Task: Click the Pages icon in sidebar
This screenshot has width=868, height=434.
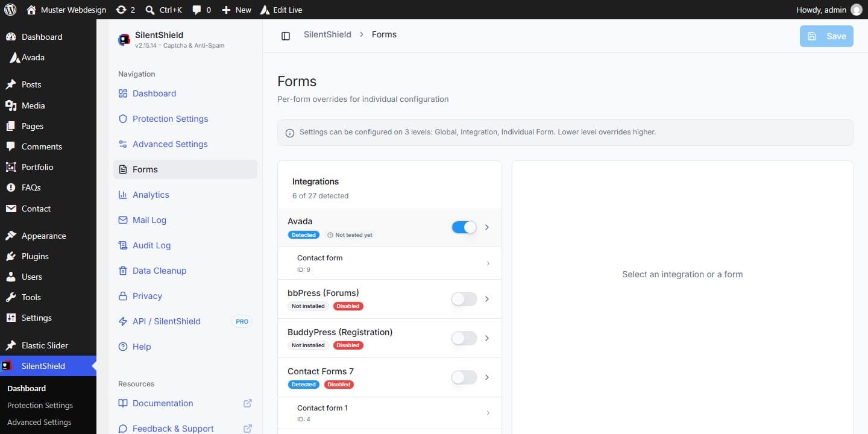Action: tap(11, 126)
